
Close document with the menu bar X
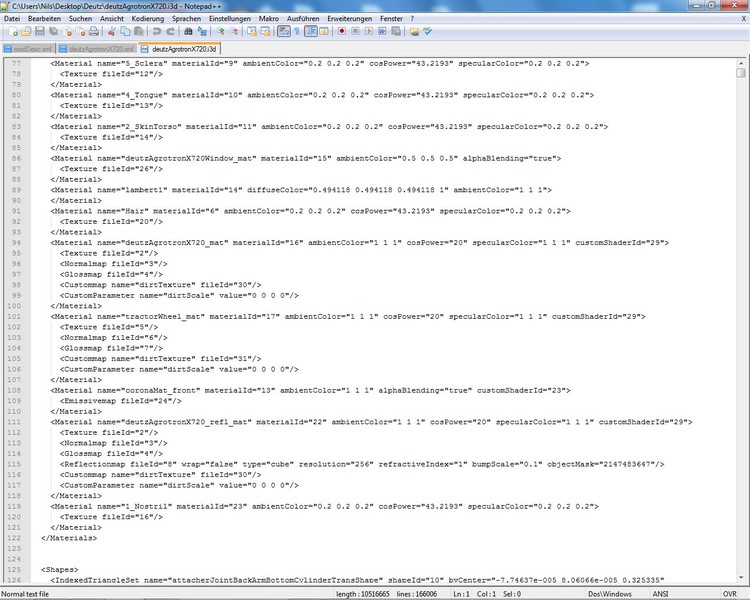[x=744, y=19]
